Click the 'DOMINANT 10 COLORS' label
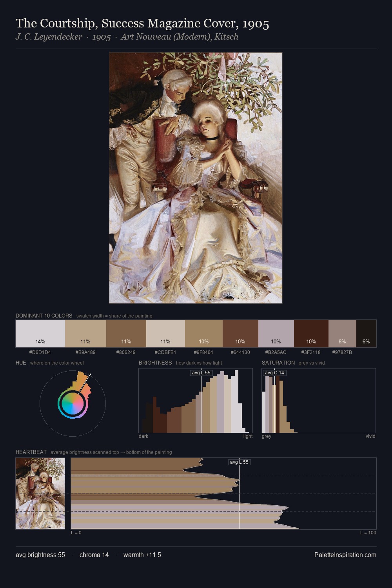The image size is (392, 588). (x=44, y=316)
